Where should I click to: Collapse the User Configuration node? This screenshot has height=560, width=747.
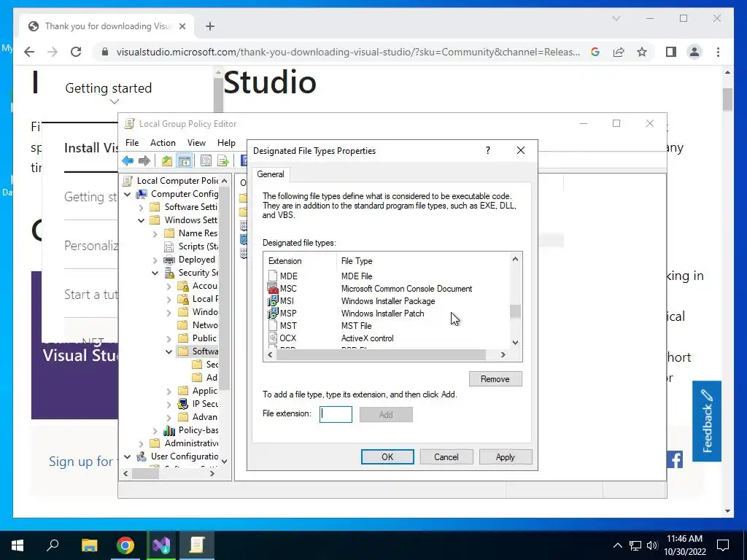[x=127, y=456]
